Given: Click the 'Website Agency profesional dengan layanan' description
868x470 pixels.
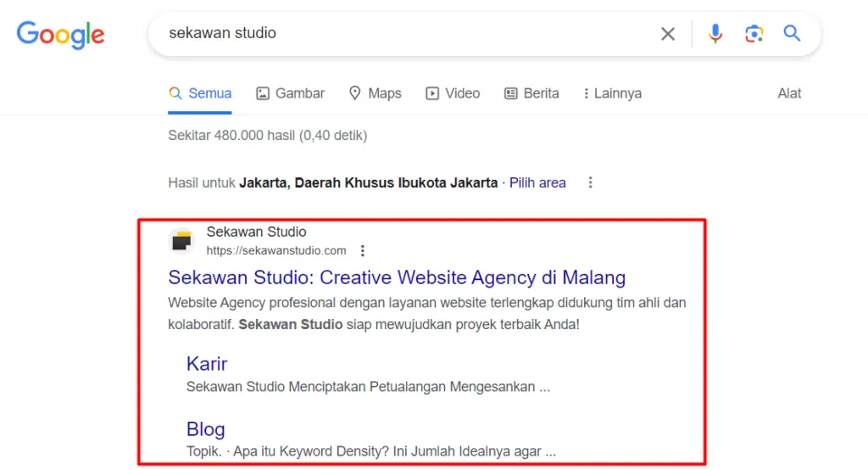Looking at the screenshot, I should coord(427,313).
